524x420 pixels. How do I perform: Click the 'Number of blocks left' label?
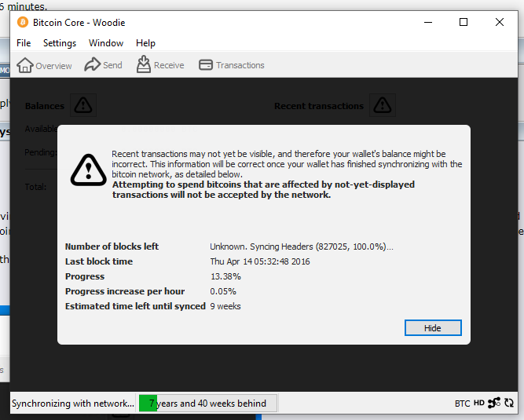(x=112, y=247)
